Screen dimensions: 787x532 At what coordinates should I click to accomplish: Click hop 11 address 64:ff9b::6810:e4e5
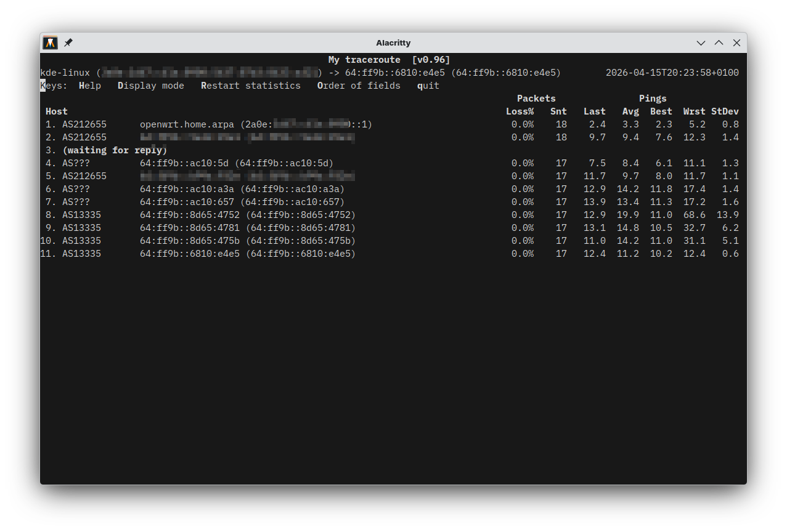pos(190,254)
